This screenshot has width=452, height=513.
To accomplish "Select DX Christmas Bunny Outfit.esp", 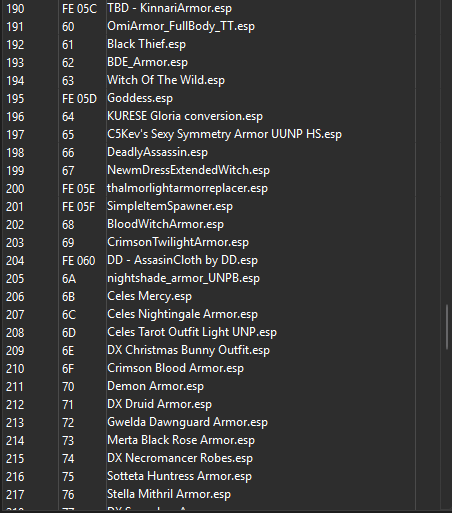I will click(x=188, y=350).
